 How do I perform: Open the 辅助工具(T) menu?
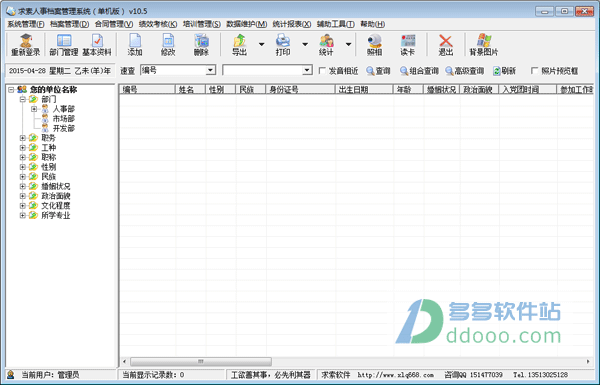pos(336,24)
